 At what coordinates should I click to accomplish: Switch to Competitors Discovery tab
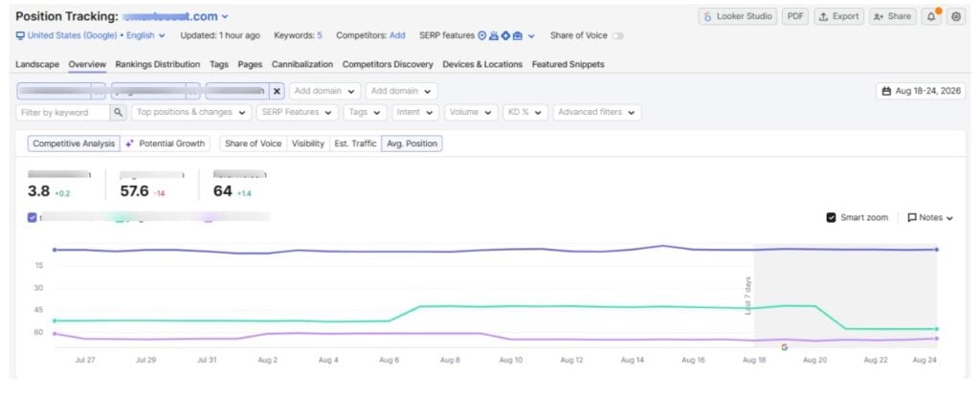coord(388,64)
